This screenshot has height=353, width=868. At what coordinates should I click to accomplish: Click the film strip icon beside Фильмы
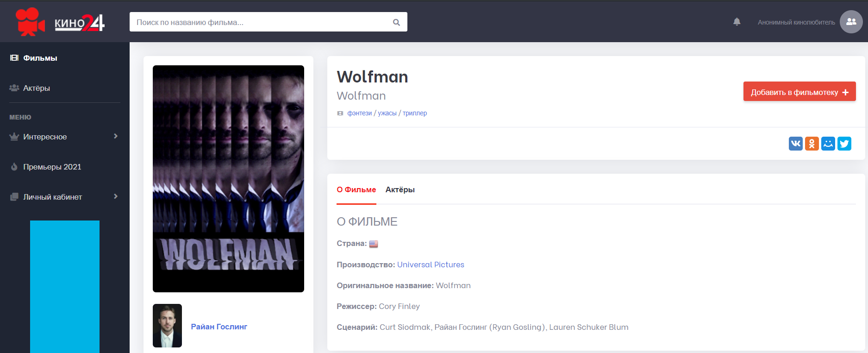click(x=14, y=58)
